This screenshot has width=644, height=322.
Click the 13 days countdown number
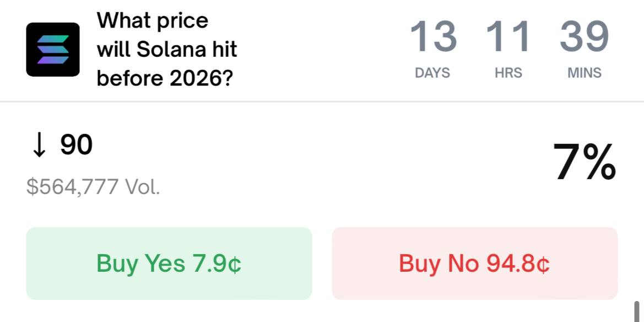click(433, 37)
